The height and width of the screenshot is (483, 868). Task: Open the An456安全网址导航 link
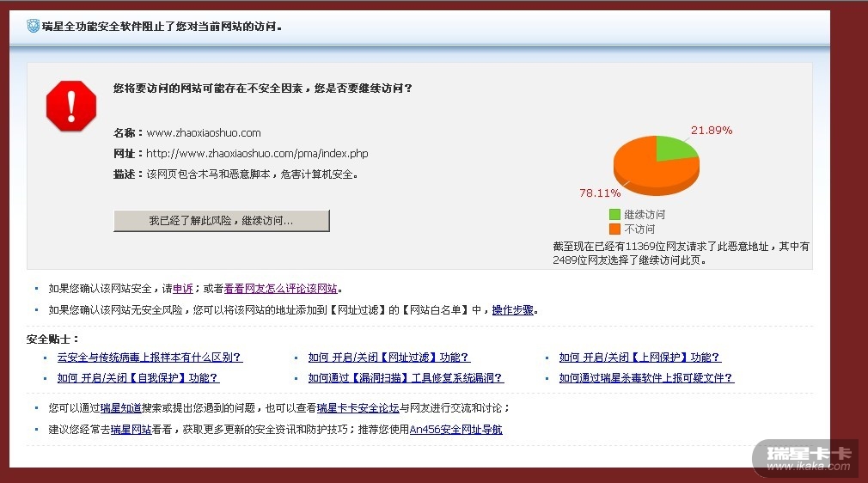456,429
